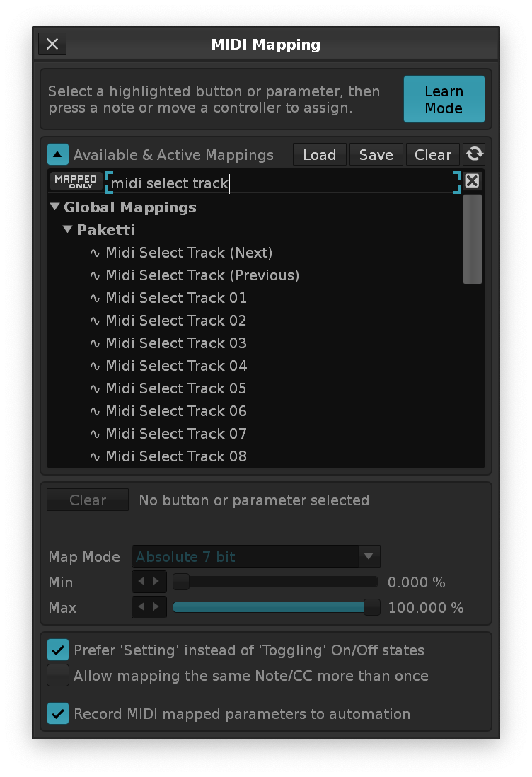The width and height of the screenshot is (532, 777).
Task: Clear the search filter with X icon
Action: pos(472,181)
